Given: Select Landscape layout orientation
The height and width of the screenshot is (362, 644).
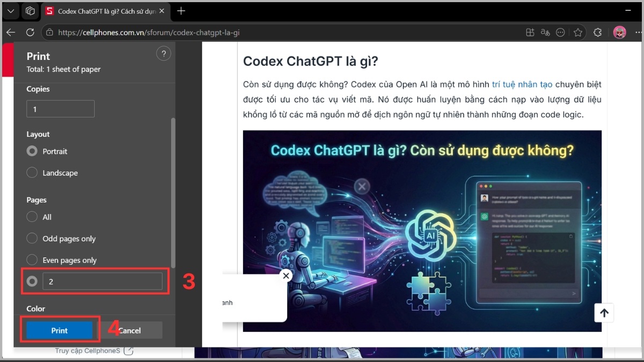Looking at the screenshot, I should tap(32, 173).
